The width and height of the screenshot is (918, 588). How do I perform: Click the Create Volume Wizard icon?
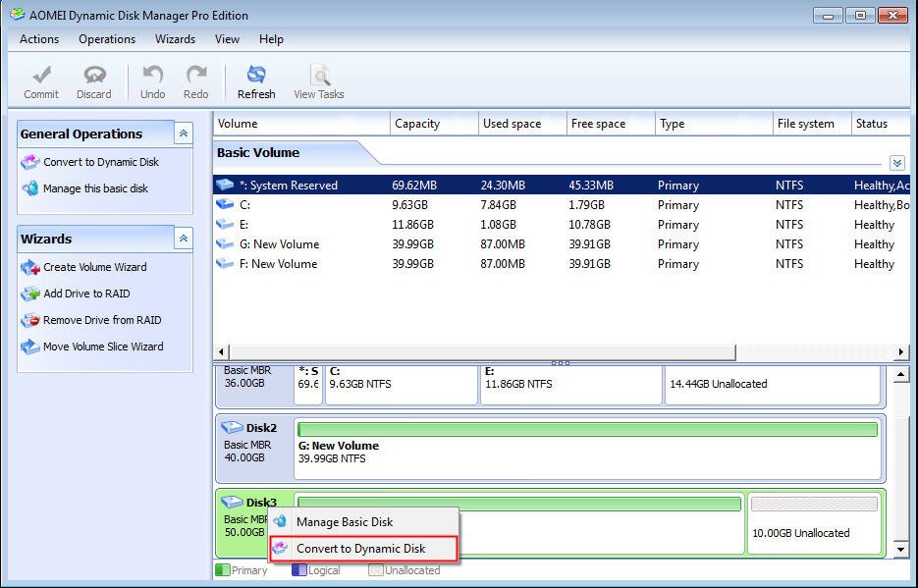coord(29,267)
